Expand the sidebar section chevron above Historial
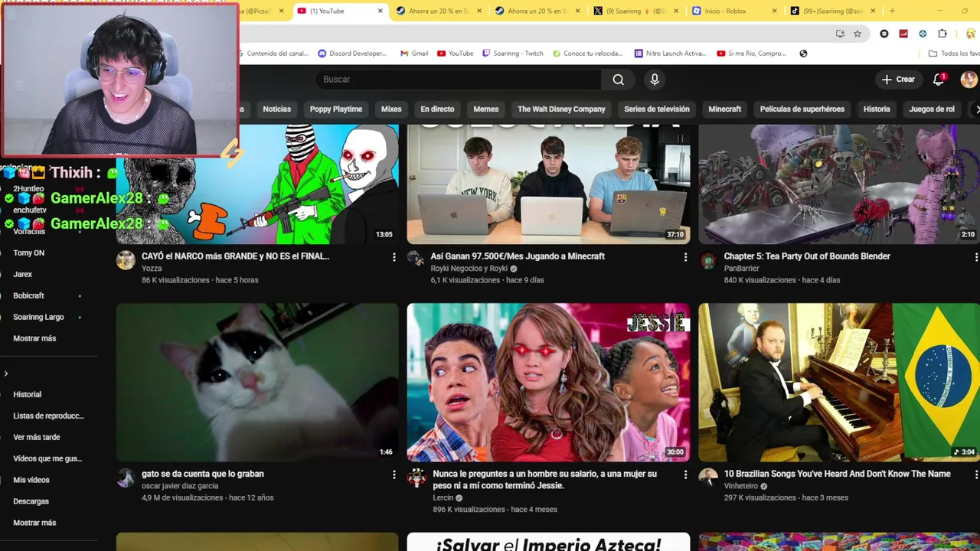 click(6, 373)
